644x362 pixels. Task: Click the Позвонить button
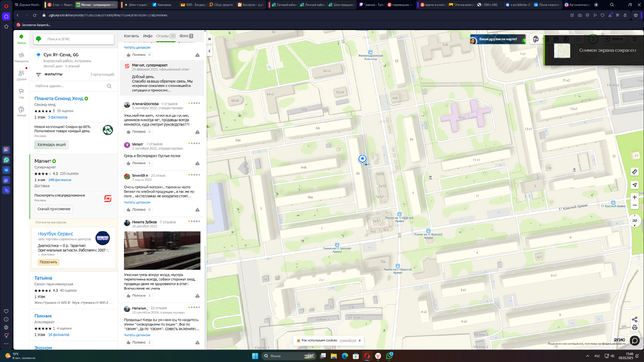(x=48, y=262)
